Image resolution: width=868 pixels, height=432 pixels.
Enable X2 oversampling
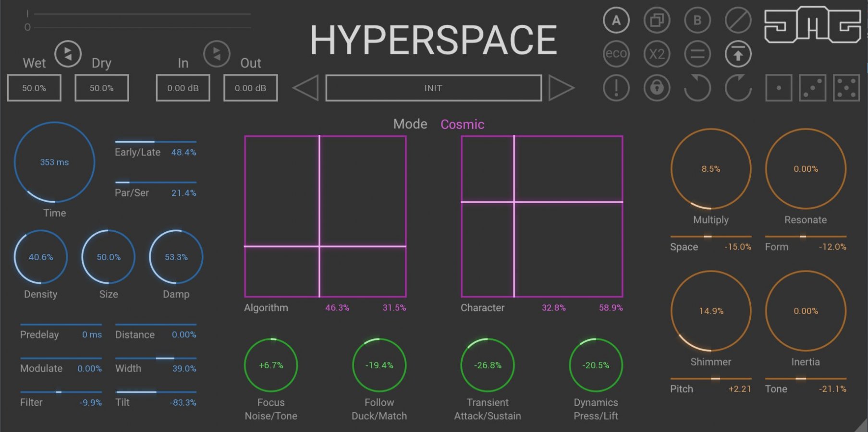point(657,54)
